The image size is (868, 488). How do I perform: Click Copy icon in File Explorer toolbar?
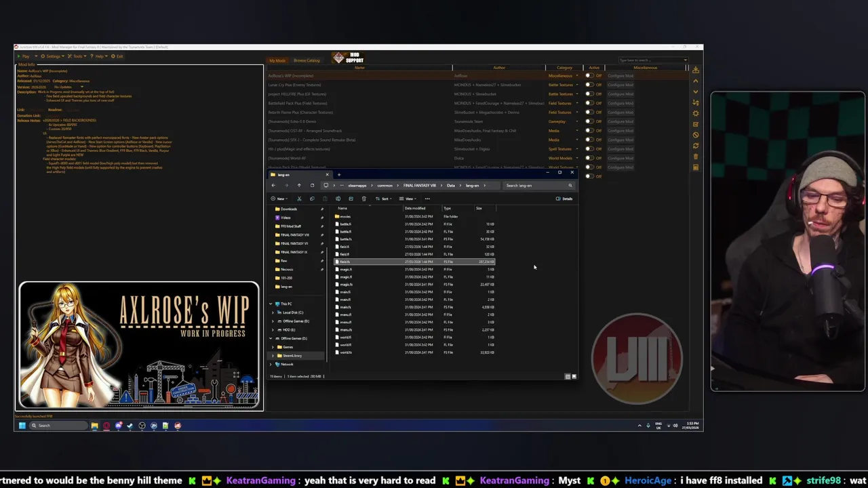(312, 199)
